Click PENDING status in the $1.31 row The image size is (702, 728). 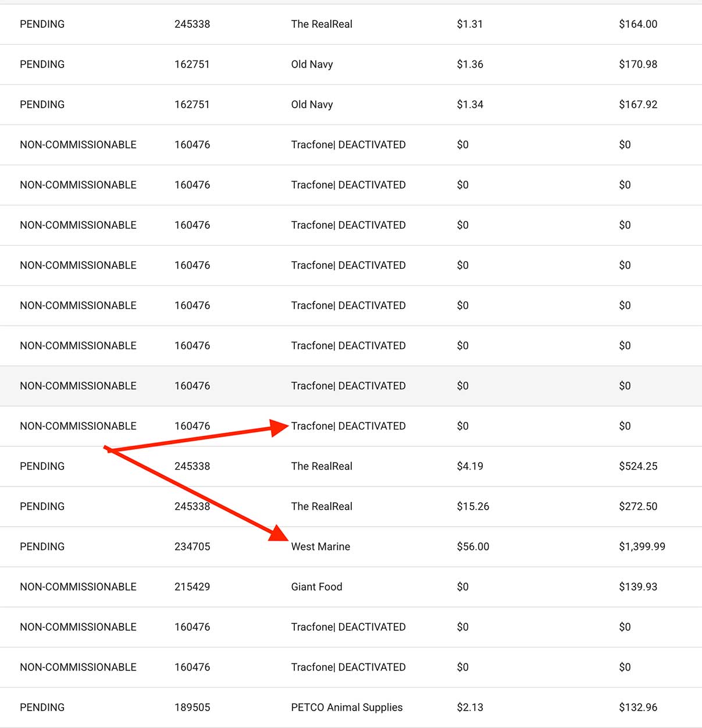(42, 24)
